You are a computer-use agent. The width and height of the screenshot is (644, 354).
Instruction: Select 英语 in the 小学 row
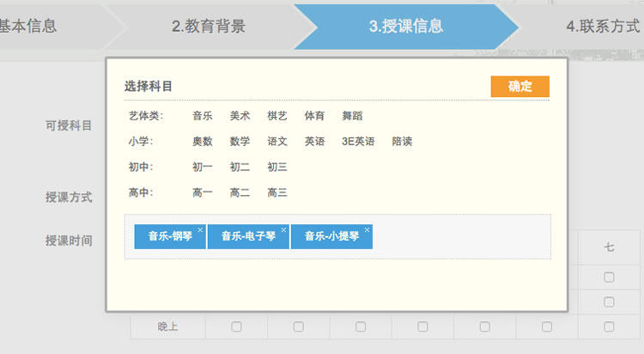click(x=314, y=142)
